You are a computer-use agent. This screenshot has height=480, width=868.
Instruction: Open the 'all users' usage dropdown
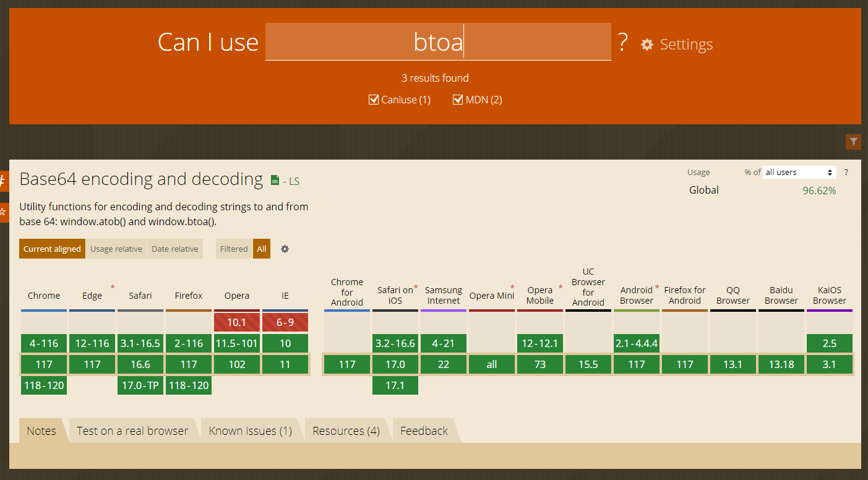click(799, 173)
